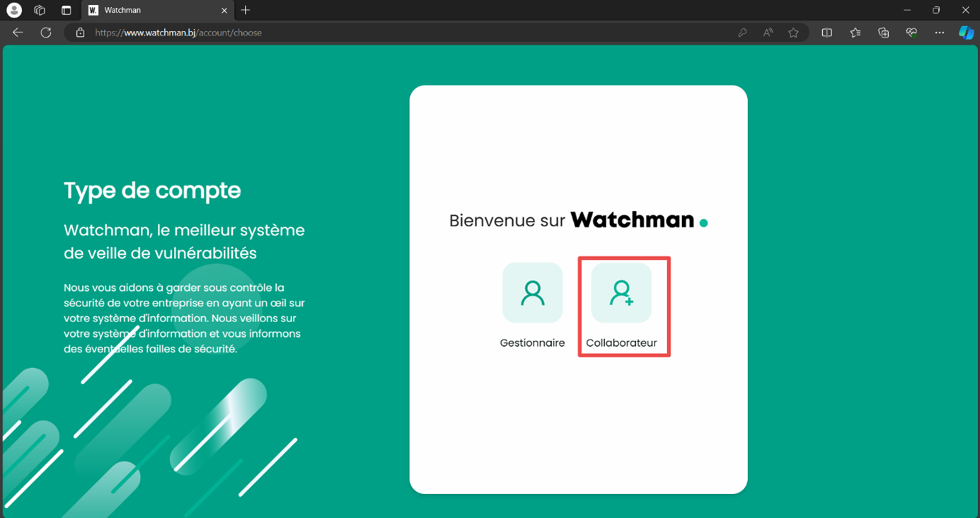
Task: Open Settings and more menu
Action: [940, 33]
